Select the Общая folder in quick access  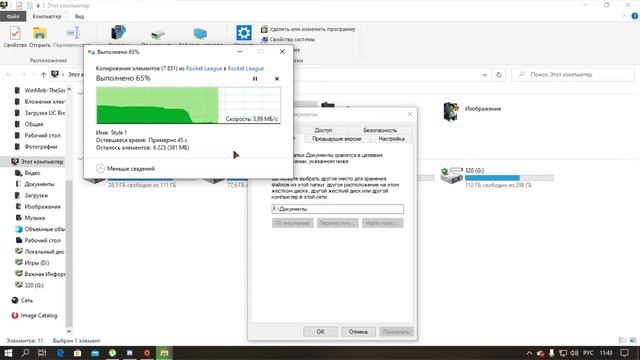[29, 124]
